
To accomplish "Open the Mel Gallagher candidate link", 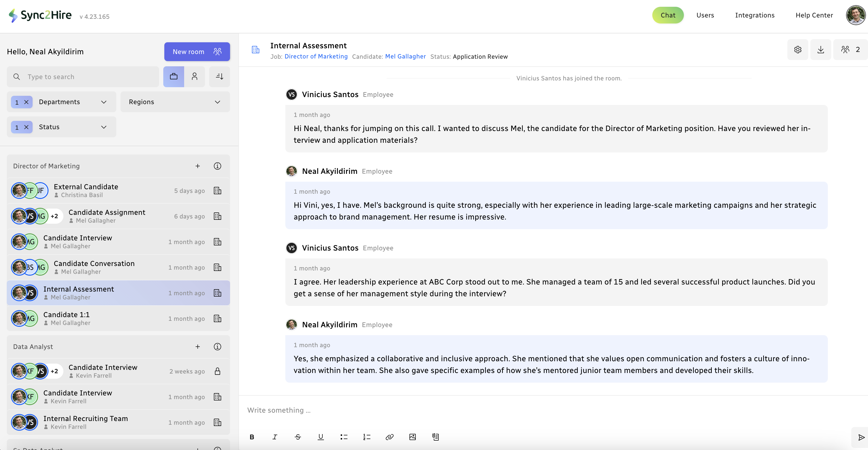I will 405,56.
